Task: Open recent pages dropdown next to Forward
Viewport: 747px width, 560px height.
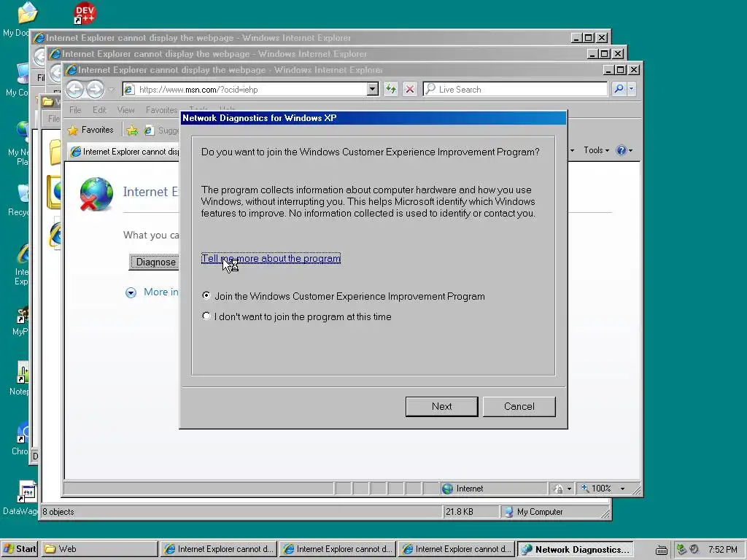Action: [112, 89]
